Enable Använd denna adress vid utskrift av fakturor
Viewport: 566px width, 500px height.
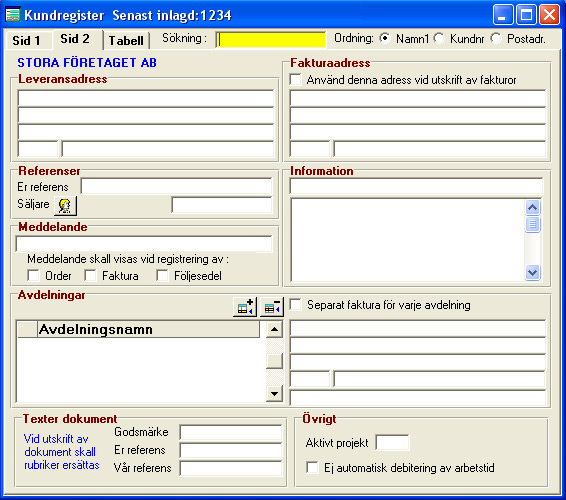point(296,79)
